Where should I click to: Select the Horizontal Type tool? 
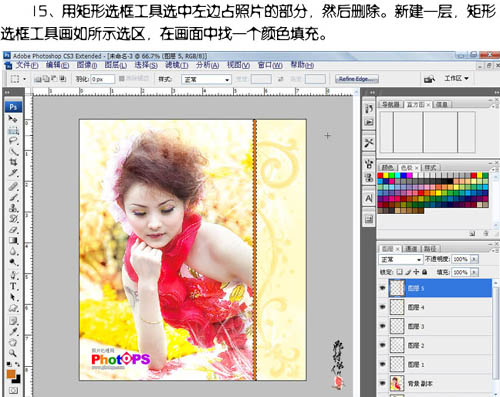(13, 286)
